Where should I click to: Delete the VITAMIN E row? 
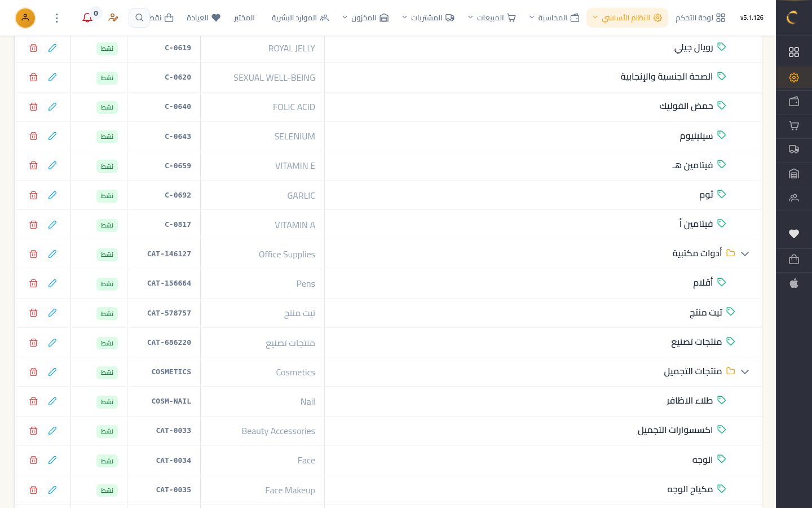click(x=33, y=165)
